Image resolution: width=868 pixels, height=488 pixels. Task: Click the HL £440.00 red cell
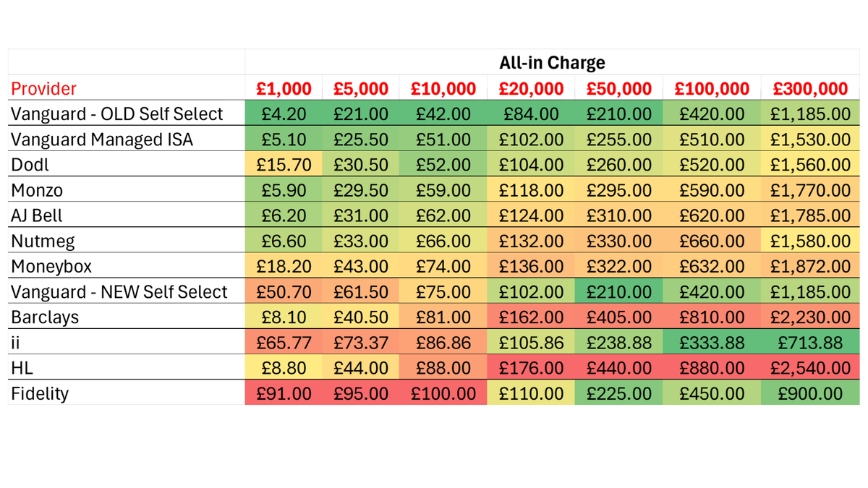[619, 367]
